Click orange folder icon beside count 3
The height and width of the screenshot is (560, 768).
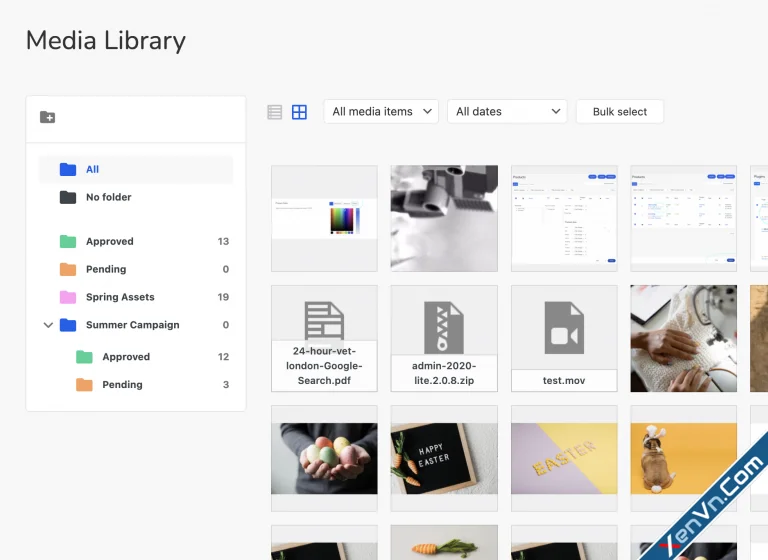84,385
